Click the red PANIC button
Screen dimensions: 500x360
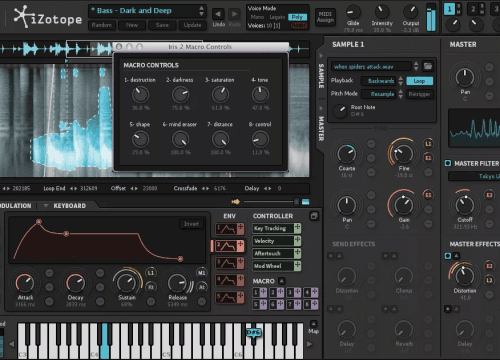pos(299,25)
